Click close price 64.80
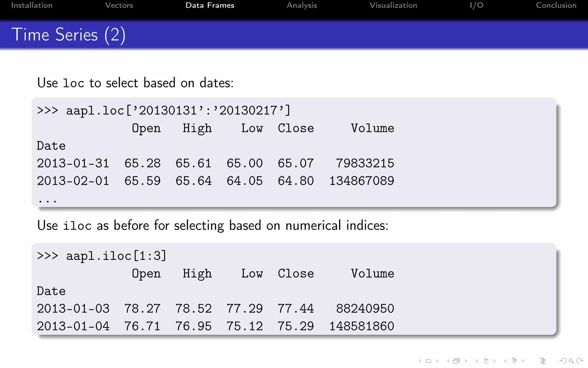The height and width of the screenshot is (368, 588). pyautogui.click(x=296, y=181)
